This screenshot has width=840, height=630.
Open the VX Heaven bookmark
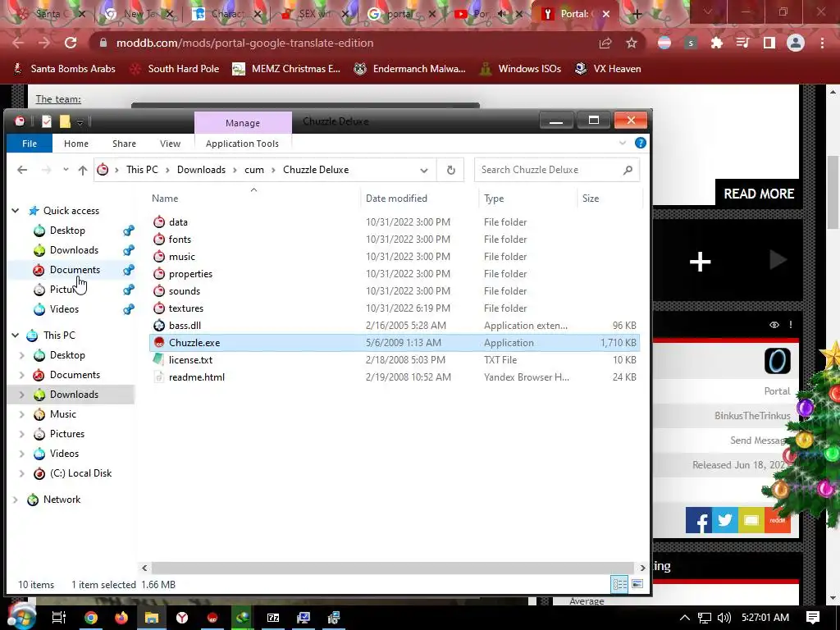pos(608,69)
